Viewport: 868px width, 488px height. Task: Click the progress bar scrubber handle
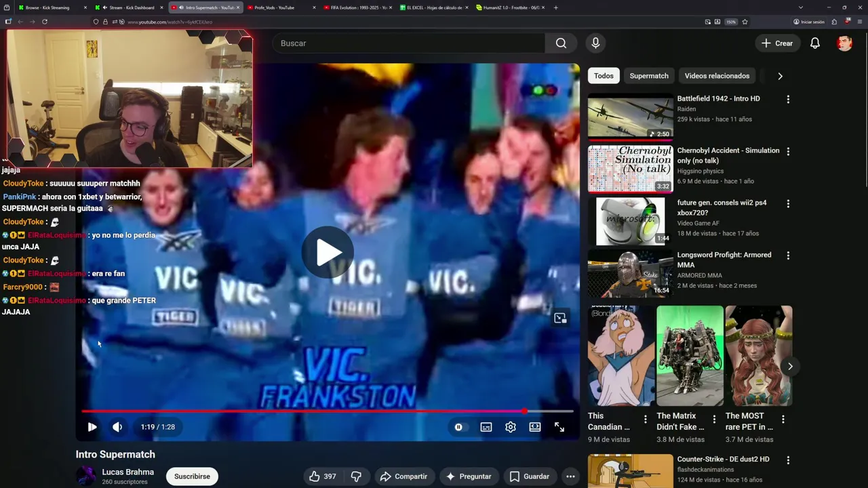click(x=524, y=411)
